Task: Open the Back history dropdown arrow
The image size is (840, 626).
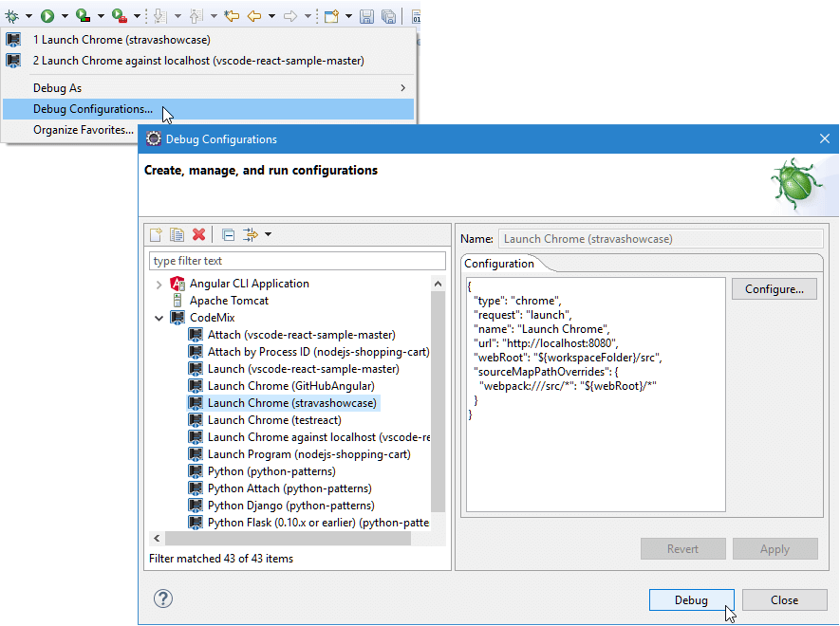Action: tap(272, 17)
